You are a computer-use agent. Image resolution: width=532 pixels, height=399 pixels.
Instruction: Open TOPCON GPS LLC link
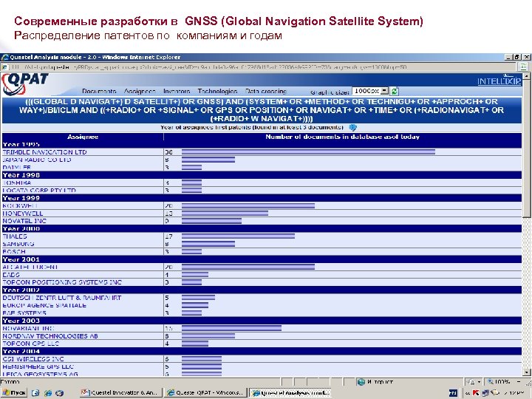click(x=30, y=344)
